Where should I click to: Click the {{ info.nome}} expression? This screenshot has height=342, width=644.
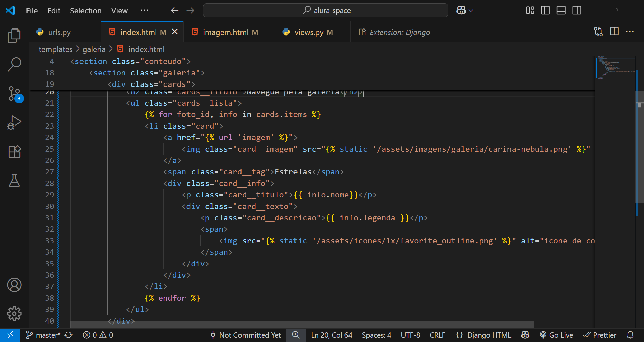click(x=326, y=195)
